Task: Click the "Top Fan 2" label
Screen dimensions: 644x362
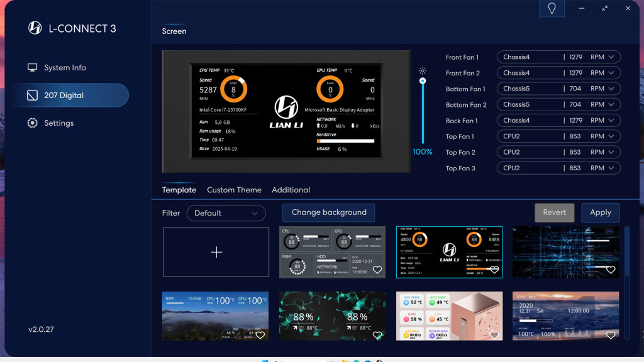Action: tap(460, 152)
